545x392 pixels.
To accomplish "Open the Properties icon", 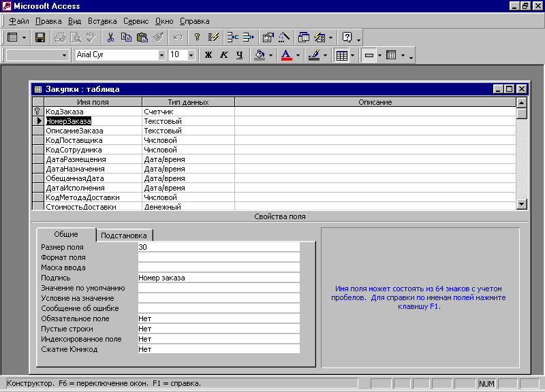I will [268, 37].
